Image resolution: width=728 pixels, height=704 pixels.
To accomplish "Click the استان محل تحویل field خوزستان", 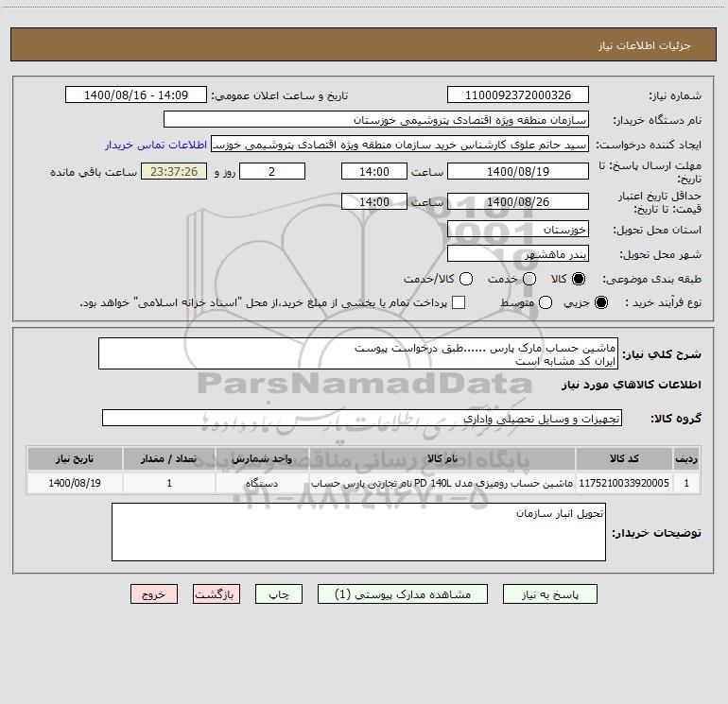I will [518, 229].
